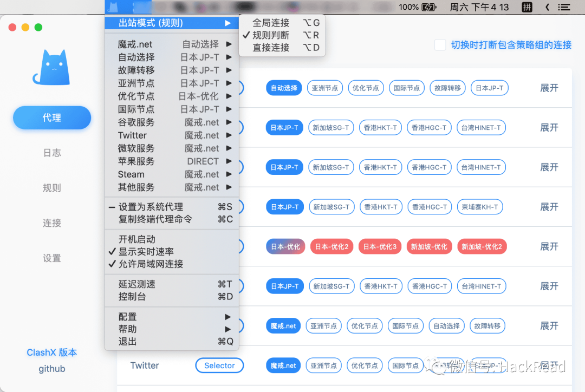This screenshot has height=392, width=585.
Task: Expand 谷歌服务 proxy group submenu
Action: (x=172, y=122)
